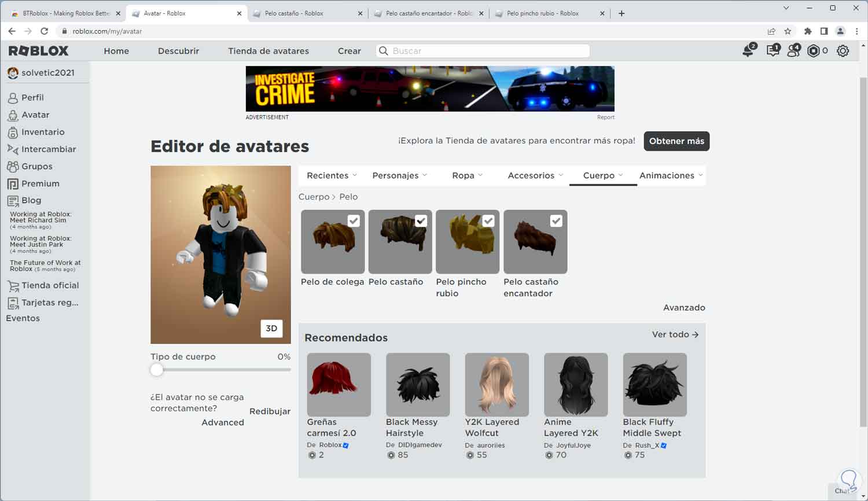Open Crear in top navigation

click(350, 51)
